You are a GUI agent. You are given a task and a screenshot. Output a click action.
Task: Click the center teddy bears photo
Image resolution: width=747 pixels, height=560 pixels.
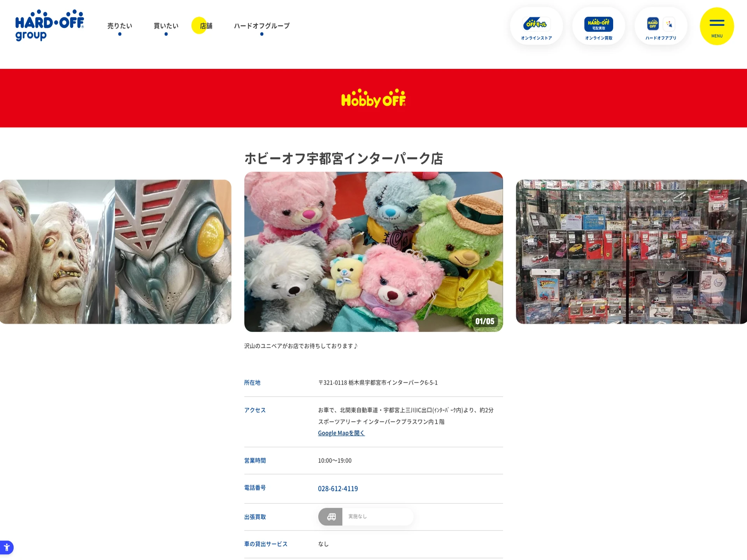373,252
